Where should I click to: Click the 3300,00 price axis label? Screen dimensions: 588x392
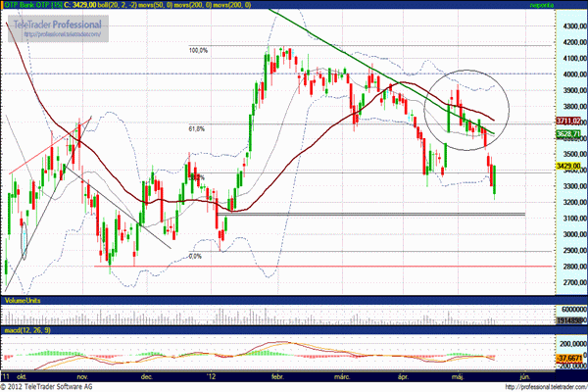tap(574, 186)
